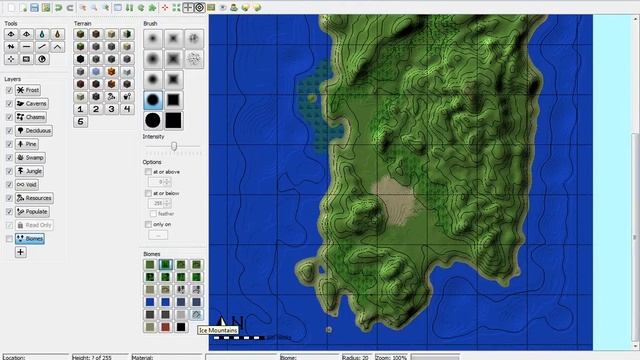Select the mountain peak tool
This screenshot has height=360, width=640.
tap(57, 47)
